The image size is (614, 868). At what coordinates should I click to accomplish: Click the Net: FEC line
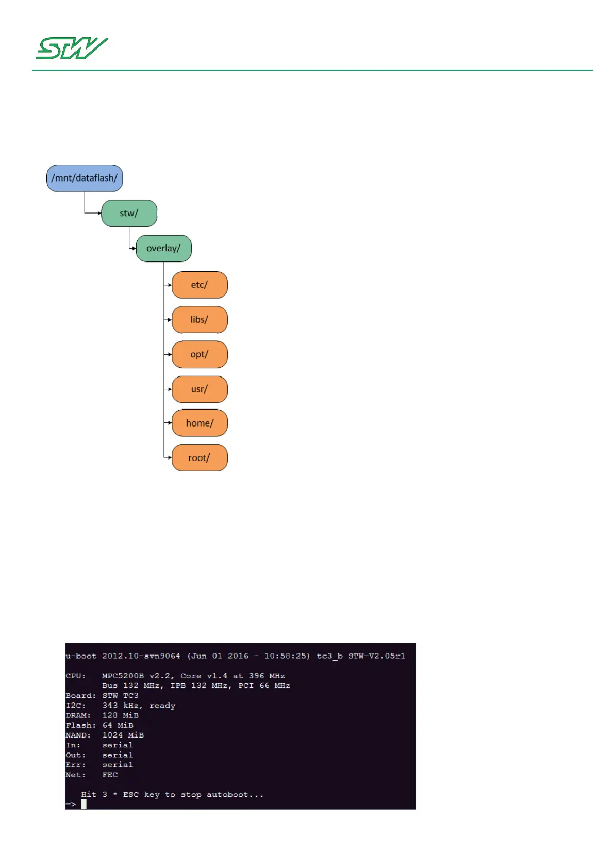point(92,775)
